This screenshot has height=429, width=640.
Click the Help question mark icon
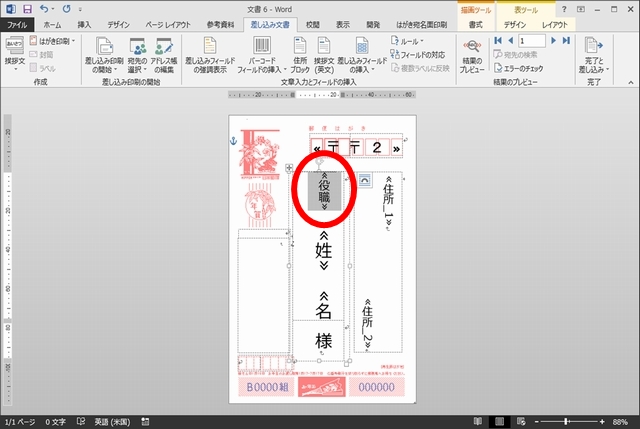564,9
